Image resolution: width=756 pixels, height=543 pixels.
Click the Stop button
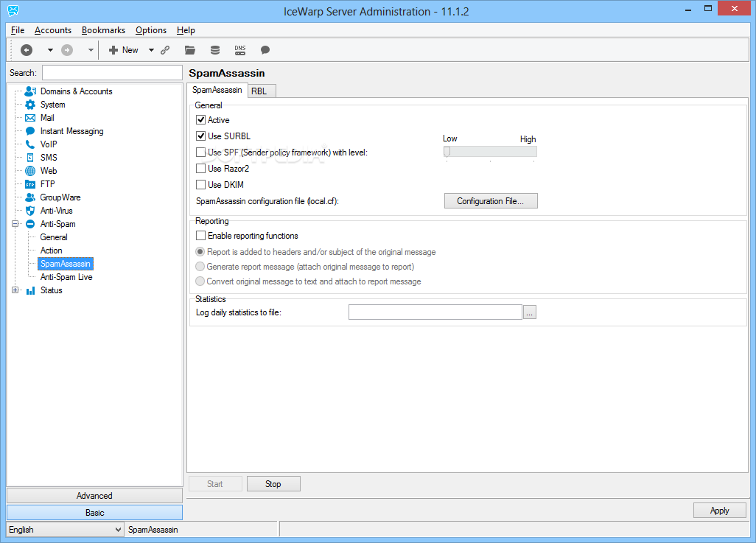273,483
